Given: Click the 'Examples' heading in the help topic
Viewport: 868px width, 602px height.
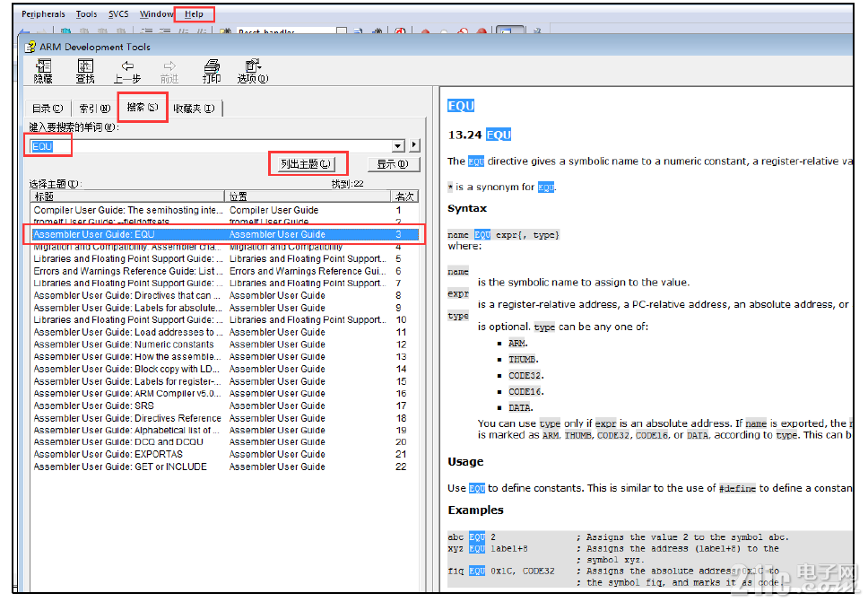Looking at the screenshot, I should point(475,510).
